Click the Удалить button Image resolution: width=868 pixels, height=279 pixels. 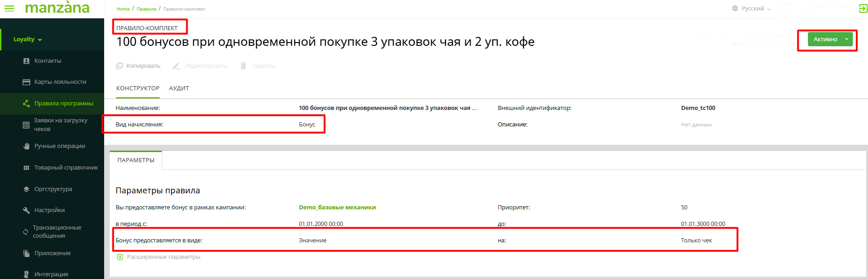(x=258, y=66)
